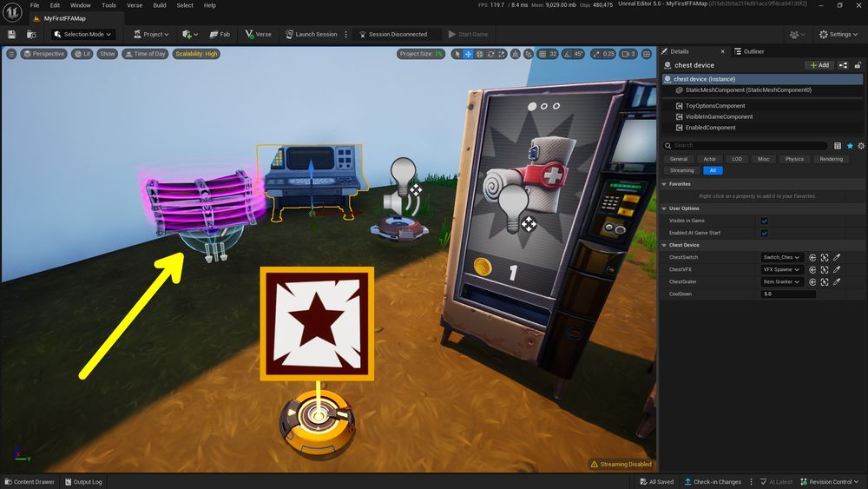Image resolution: width=868 pixels, height=489 pixels.
Task: Click the coordinate system world toggle icon
Action: (516, 54)
